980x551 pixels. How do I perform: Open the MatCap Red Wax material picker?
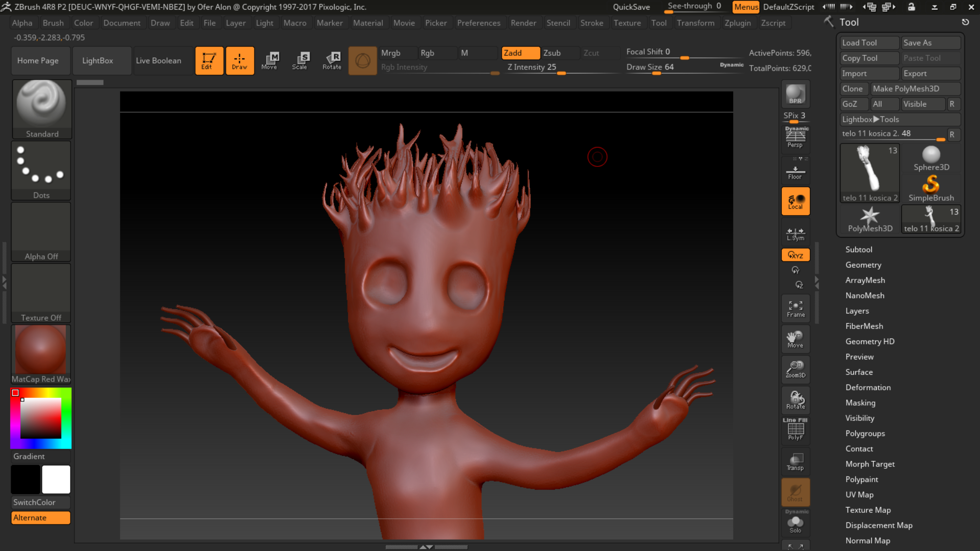(x=41, y=354)
